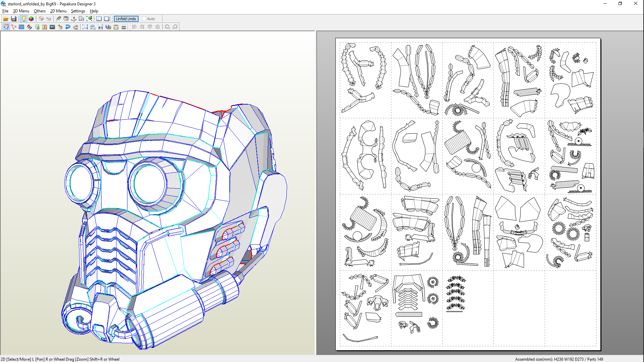Switch to the split 3D/2D window layout
This screenshot has width=644, height=362.
(x=99, y=19)
